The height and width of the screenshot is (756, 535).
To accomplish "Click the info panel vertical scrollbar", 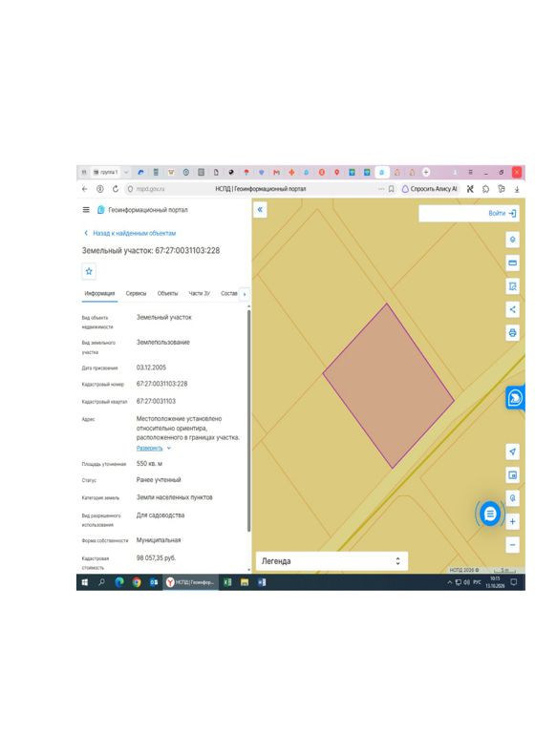I will pyautogui.click(x=249, y=419).
